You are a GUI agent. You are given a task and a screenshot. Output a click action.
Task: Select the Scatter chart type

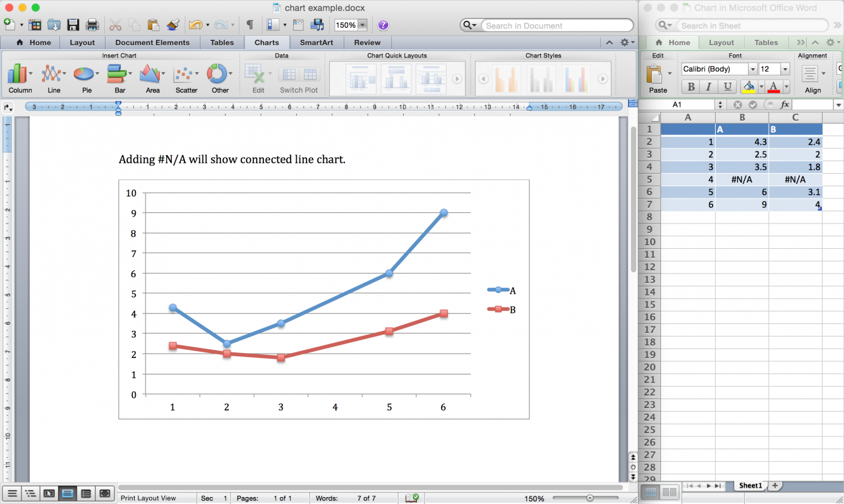[x=184, y=76]
